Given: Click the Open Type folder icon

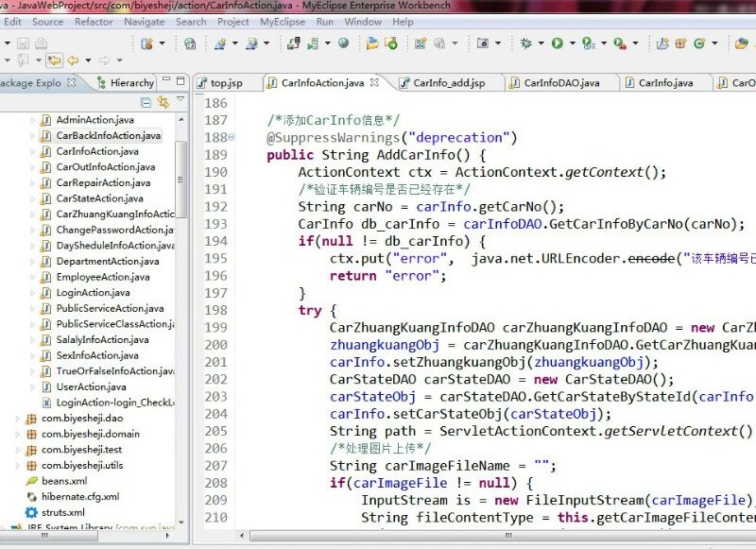Looking at the screenshot, I should 741,43.
